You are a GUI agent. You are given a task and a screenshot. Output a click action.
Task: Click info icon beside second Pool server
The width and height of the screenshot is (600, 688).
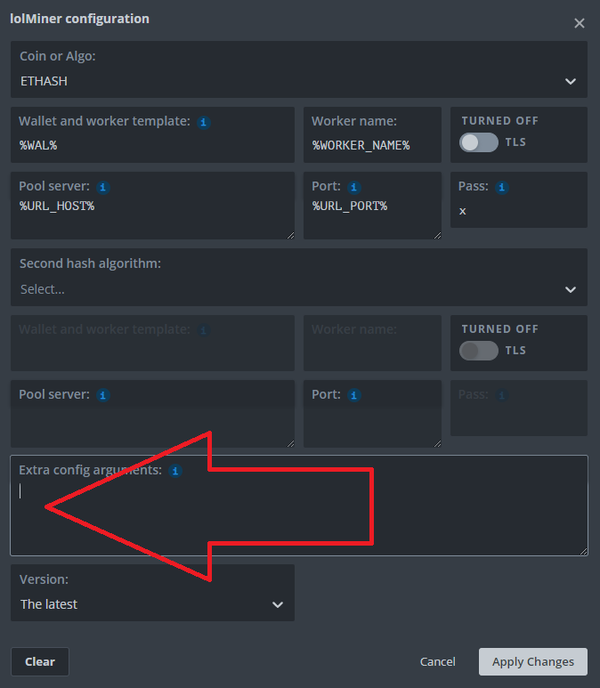pos(102,395)
